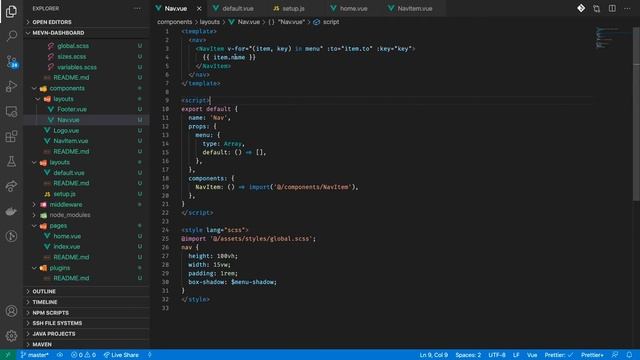
Task: Open changes icon in editor toolbar
Action: click(596, 8)
